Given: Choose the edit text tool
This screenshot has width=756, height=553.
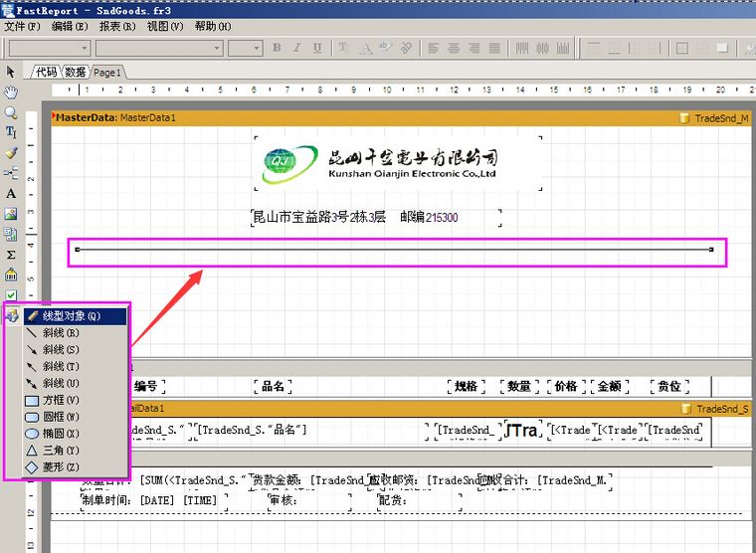Looking at the screenshot, I should (x=11, y=132).
